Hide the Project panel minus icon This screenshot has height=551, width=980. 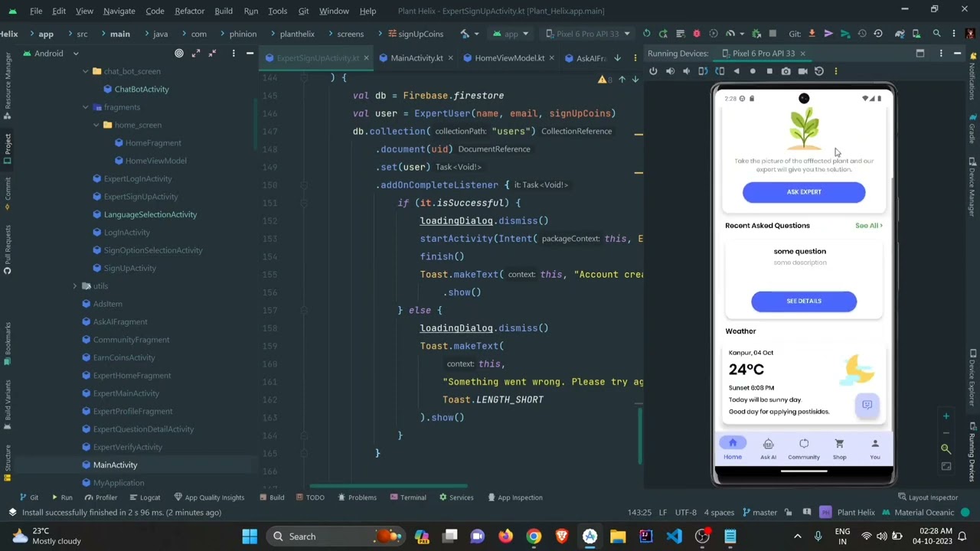tap(250, 54)
